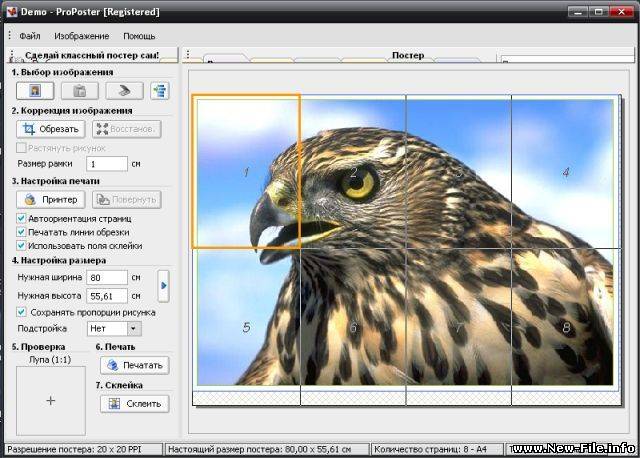This screenshot has height=458, width=640.
Task: Close the ProPoster window
Action: (x=621, y=12)
